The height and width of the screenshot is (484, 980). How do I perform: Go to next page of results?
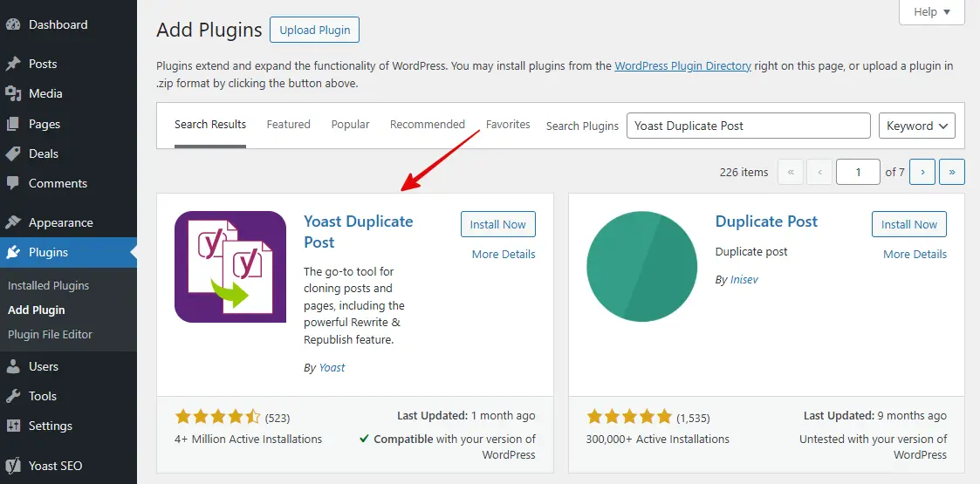(922, 172)
